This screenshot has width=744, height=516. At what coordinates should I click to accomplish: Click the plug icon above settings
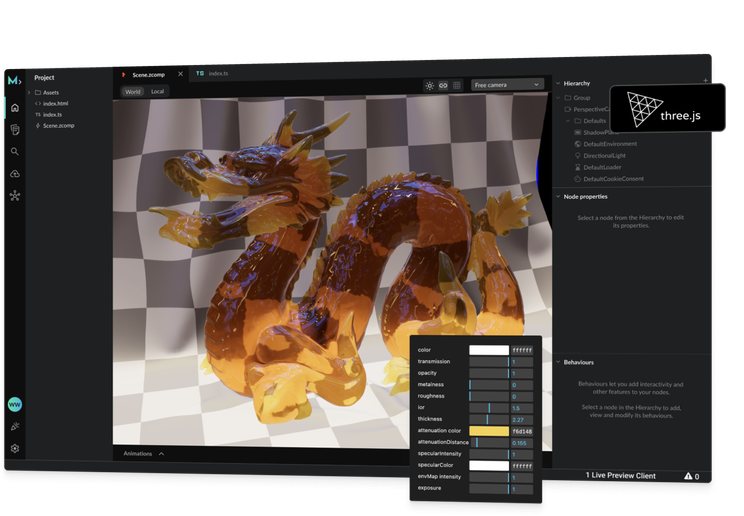coord(15,426)
